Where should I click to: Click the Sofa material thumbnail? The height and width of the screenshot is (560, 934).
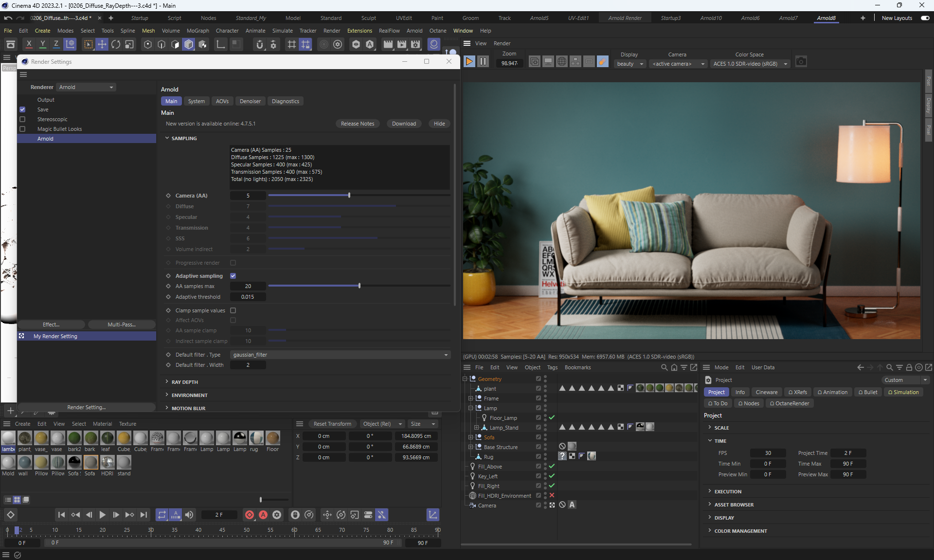90,462
